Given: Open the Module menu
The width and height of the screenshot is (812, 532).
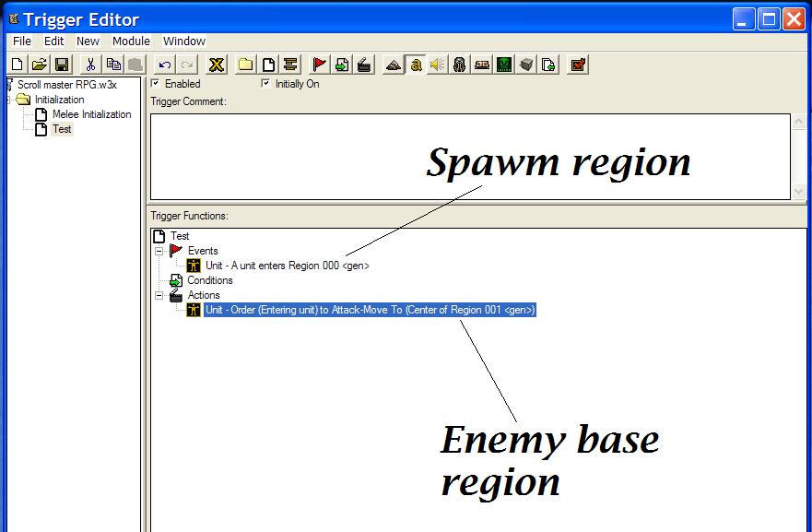Looking at the screenshot, I should [x=131, y=41].
